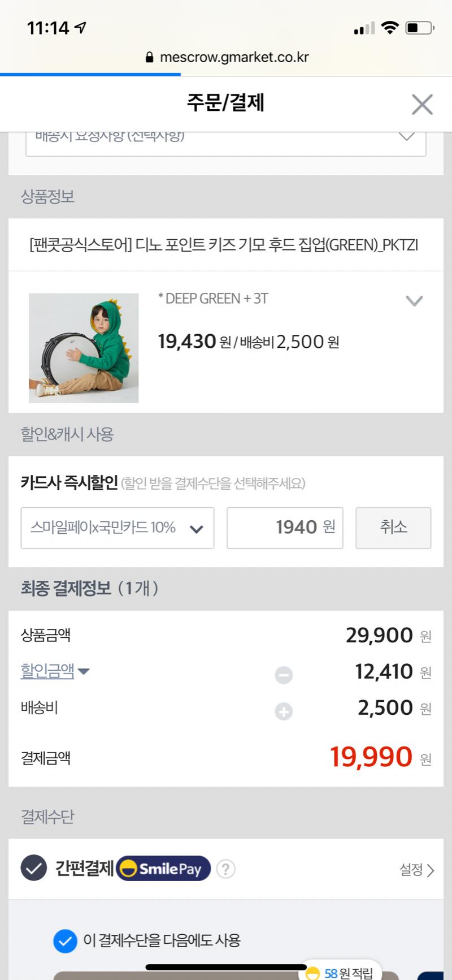Click the 1940 원 discount amount field
This screenshot has width=452, height=980.
[x=285, y=528]
